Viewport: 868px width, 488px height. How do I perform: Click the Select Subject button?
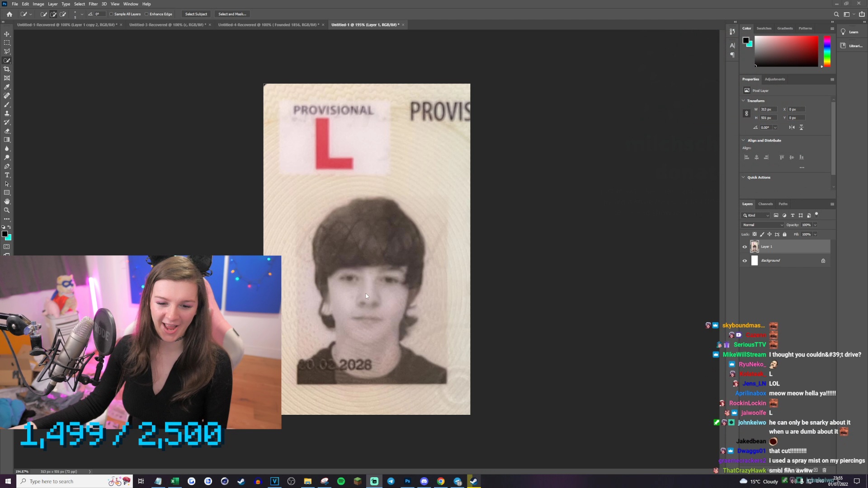pyautogui.click(x=196, y=14)
